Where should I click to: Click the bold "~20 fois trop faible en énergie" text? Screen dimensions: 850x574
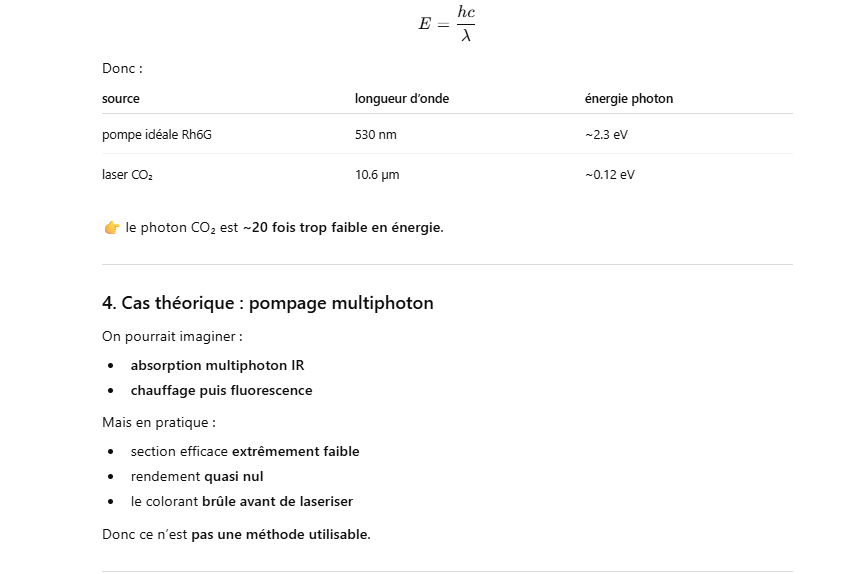[342, 228]
